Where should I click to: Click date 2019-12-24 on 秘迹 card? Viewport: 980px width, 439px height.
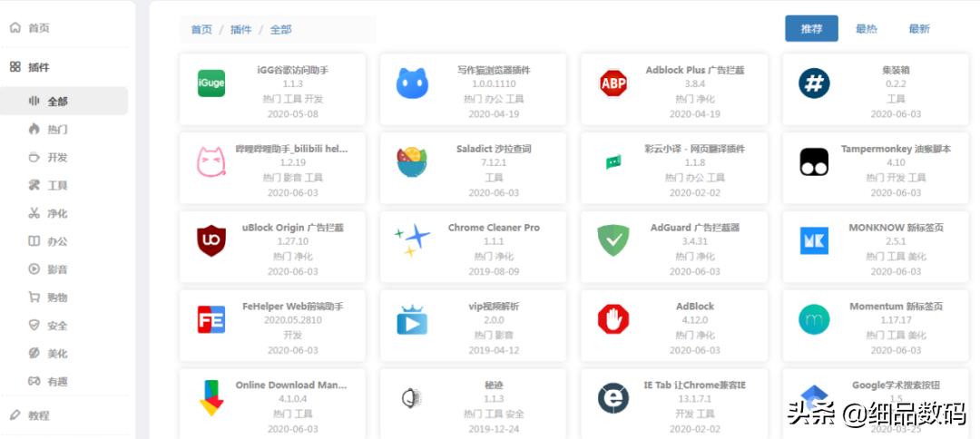coord(494,429)
